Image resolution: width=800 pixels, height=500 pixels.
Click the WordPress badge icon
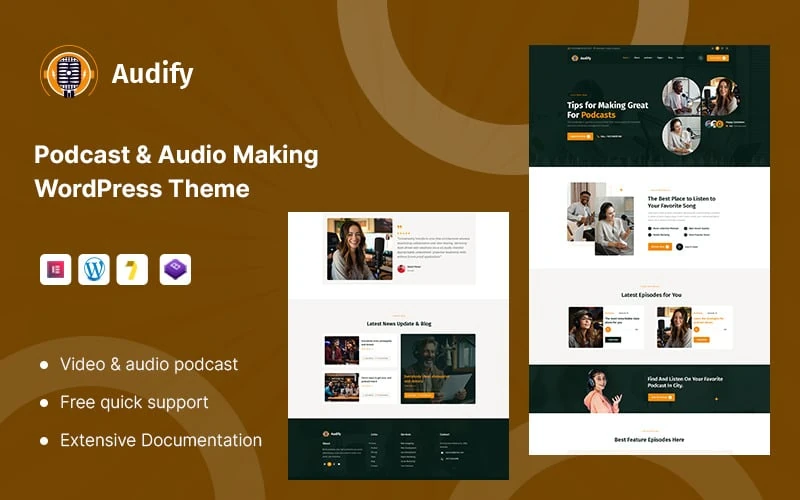point(94,269)
